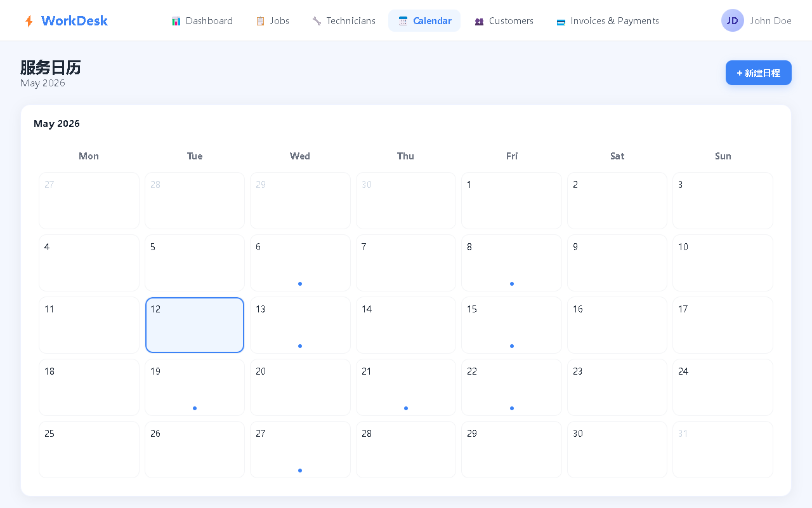Click the Technicians wrench icon
The image size is (812, 508).
(317, 21)
